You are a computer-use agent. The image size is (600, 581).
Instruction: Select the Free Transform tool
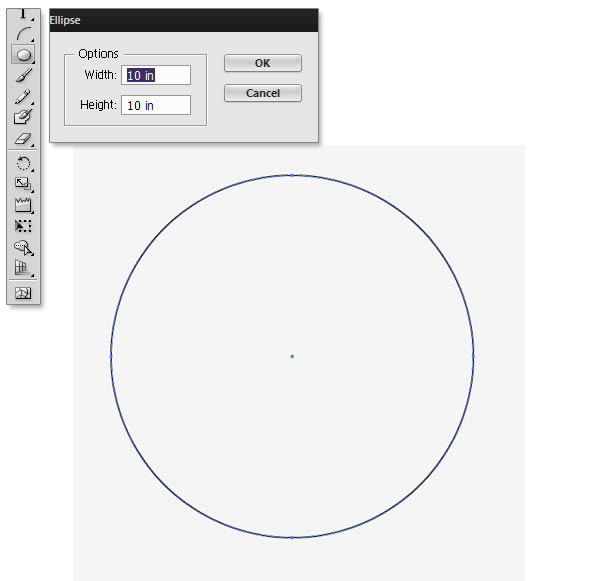pyautogui.click(x=23, y=226)
